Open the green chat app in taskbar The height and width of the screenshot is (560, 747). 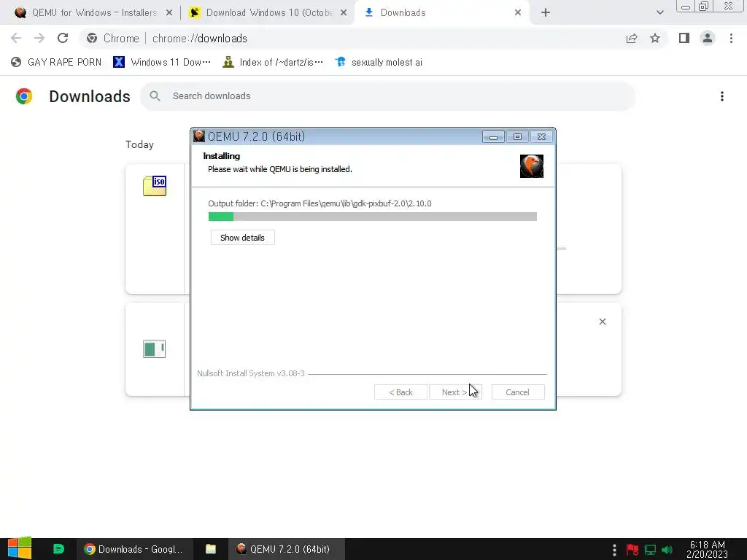(58, 549)
